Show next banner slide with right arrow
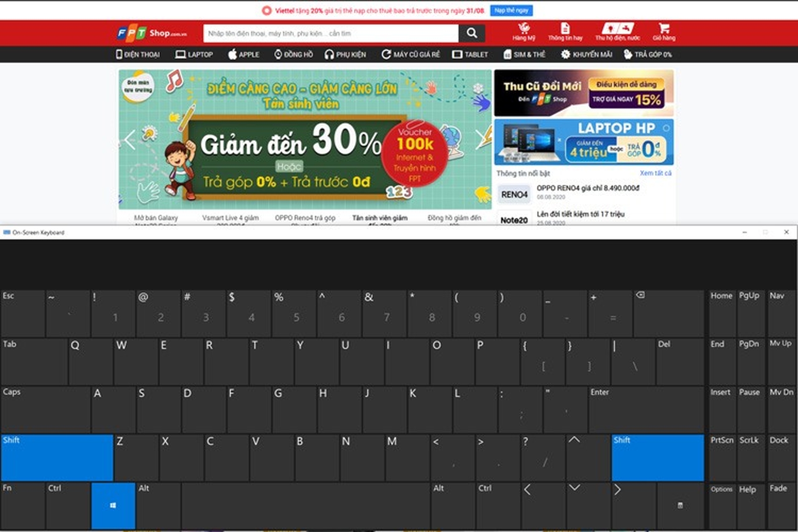The height and width of the screenshot is (532, 798). tap(481, 139)
